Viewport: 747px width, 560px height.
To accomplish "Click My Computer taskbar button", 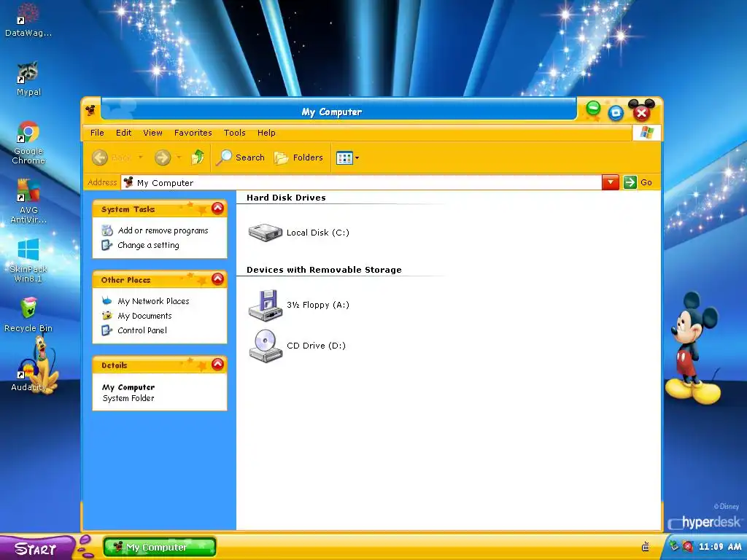I will (x=160, y=547).
